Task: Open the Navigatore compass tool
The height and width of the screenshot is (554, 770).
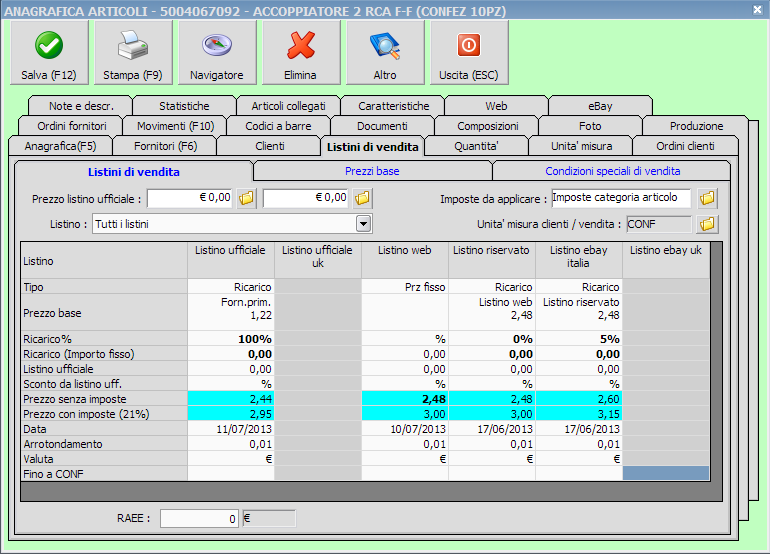Action: pos(216,53)
